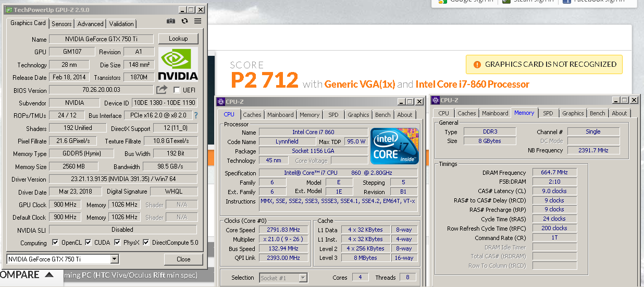Image resolution: width=644 pixels, height=287 pixels.
Task: Click the Lookup button
Action: point(178,39)
